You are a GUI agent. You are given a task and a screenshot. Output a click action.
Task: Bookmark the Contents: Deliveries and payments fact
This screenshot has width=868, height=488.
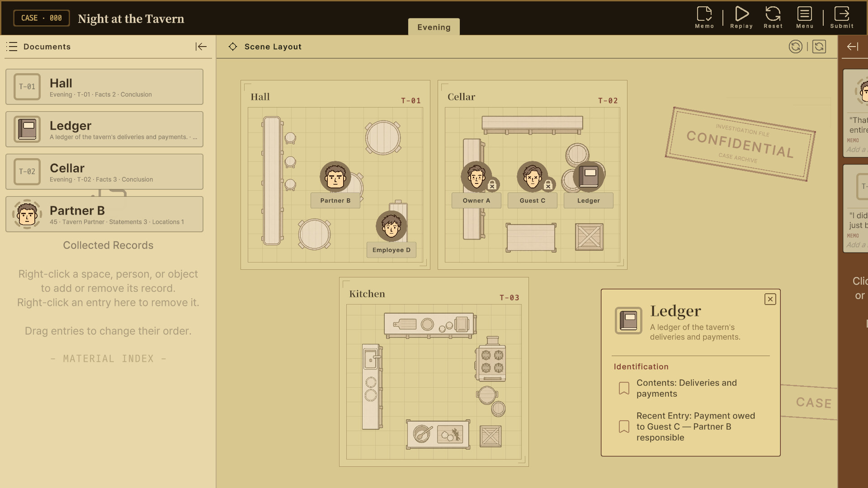(x=624, y=388)
